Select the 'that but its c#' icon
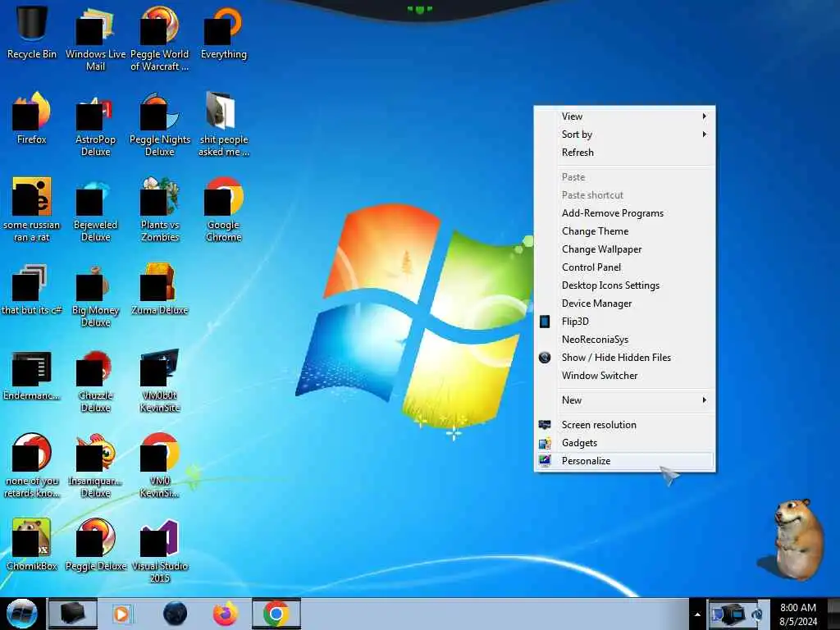The image size is (840, 630). [x=31, y=290]
